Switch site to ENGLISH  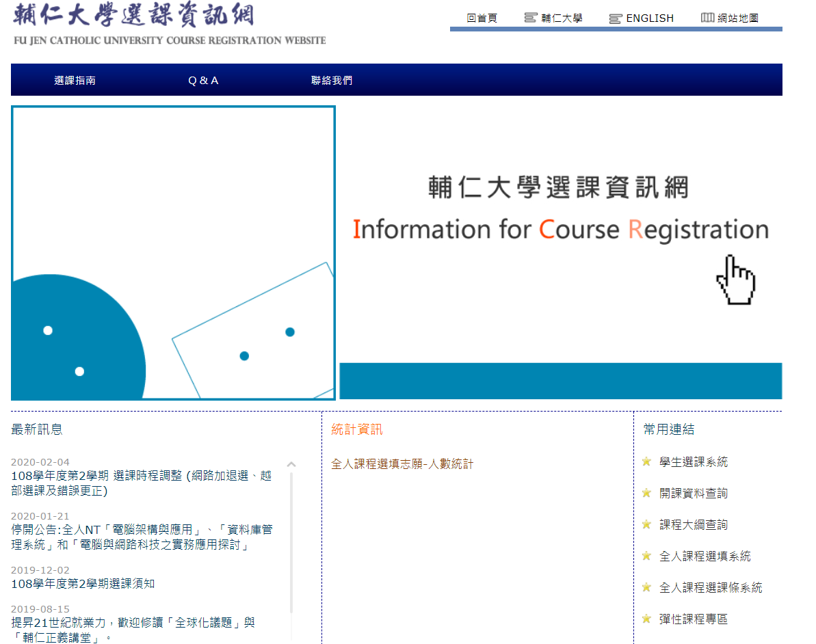(650, 18)
